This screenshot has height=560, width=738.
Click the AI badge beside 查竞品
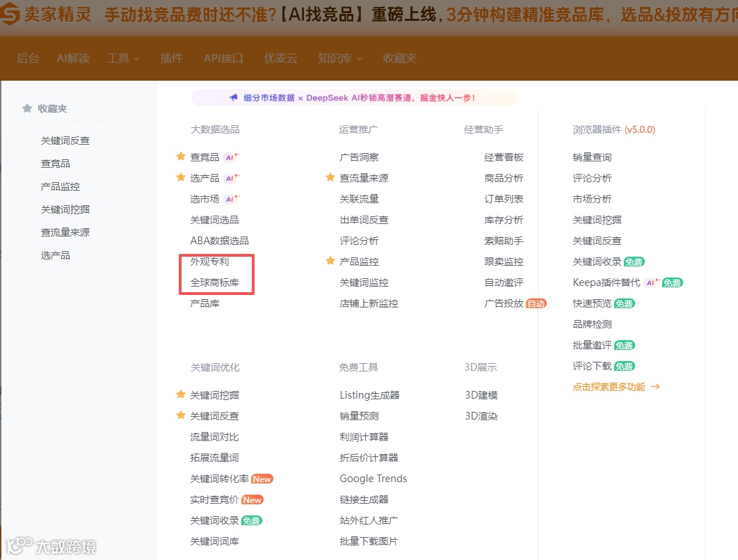pyautogui.click(x=231, y=157)
